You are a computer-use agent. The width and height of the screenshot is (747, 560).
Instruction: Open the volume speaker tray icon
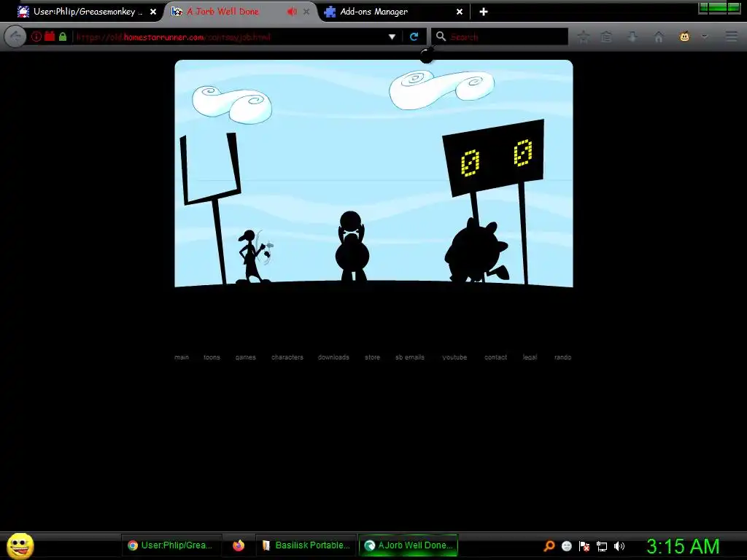coord(619,546)
